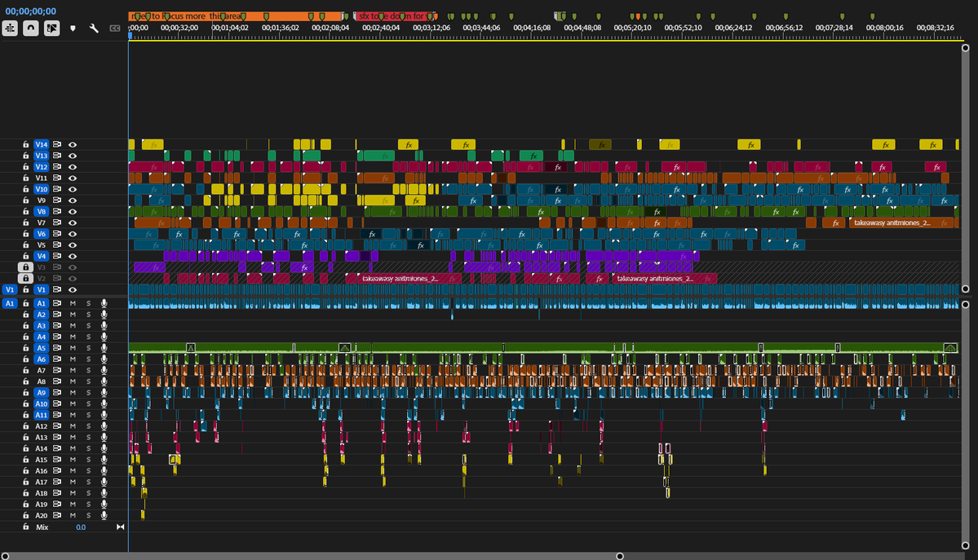Click A1 source patching indicator

point(9,303)
